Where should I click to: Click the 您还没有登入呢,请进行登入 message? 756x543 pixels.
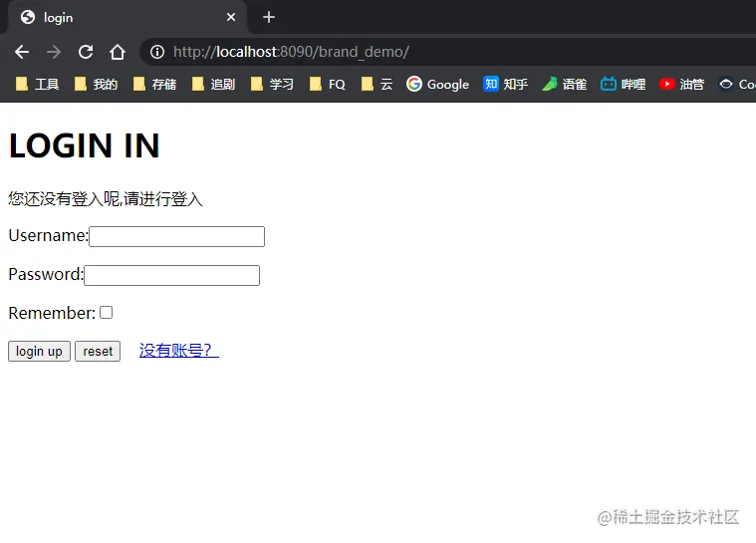tap(106, 198)
